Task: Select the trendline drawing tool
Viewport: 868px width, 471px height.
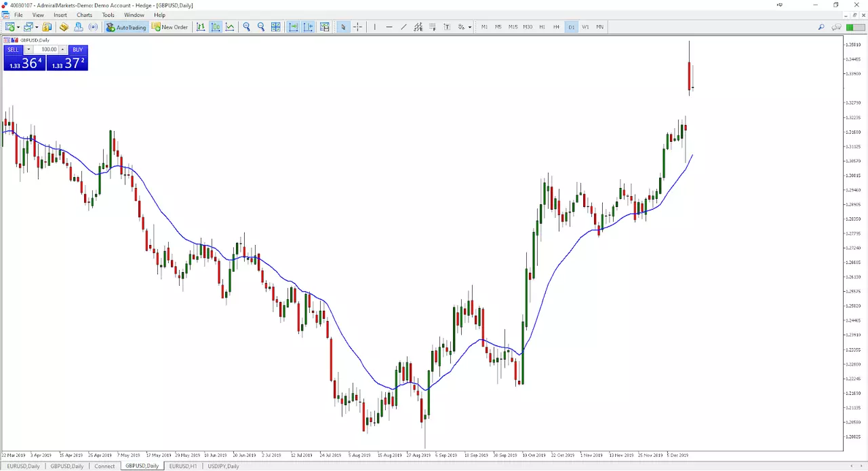Action: 403,27
